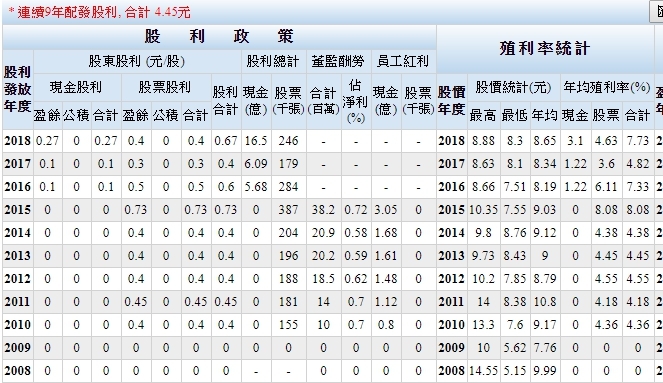
Task: Click the '現金股利' sub-header
Action: pyautogui.click(x=76, y=88)
